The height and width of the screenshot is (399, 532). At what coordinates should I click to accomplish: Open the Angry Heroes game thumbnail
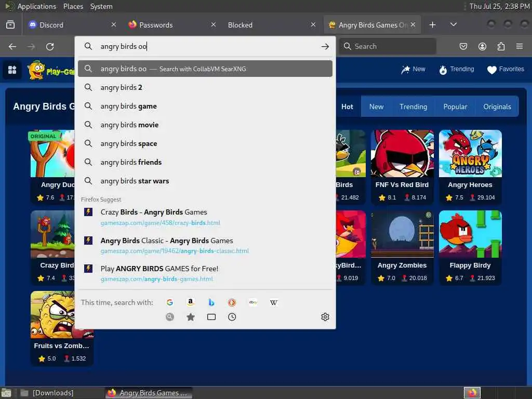coord(470,153)
